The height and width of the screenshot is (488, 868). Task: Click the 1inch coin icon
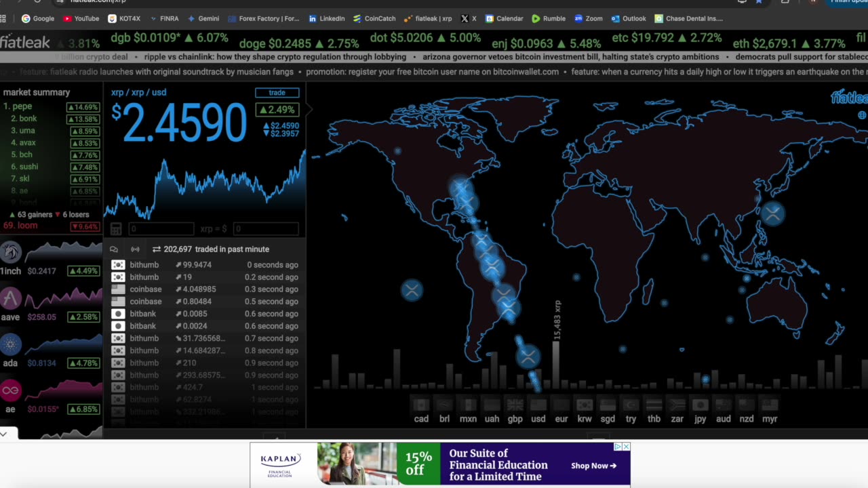point(11,252)
